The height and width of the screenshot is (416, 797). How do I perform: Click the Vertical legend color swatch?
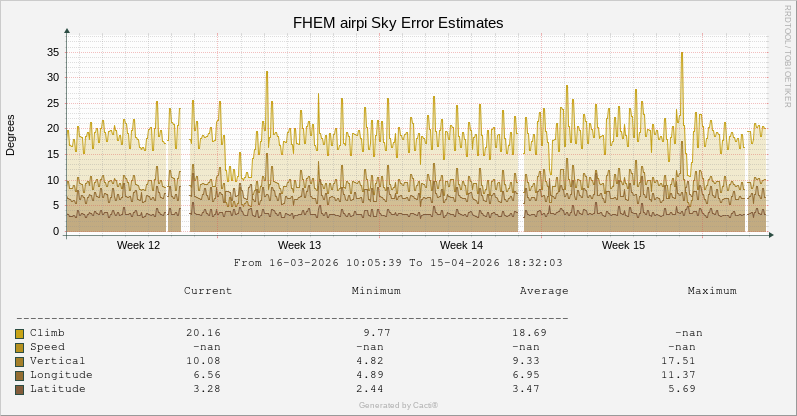pos(19,361)
